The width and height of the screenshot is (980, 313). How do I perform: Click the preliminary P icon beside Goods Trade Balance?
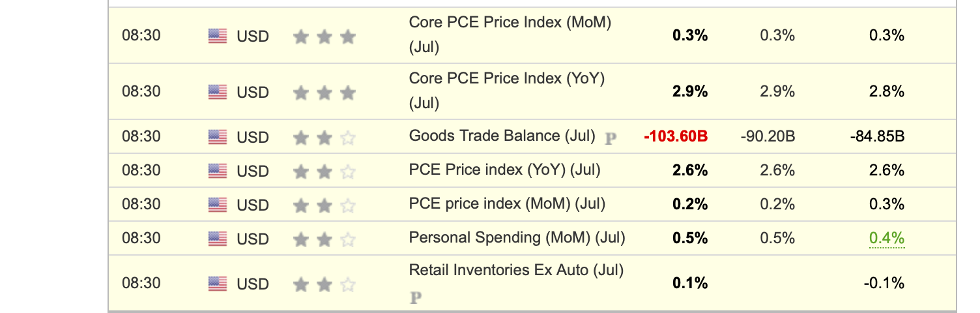[x=610, y=138]
